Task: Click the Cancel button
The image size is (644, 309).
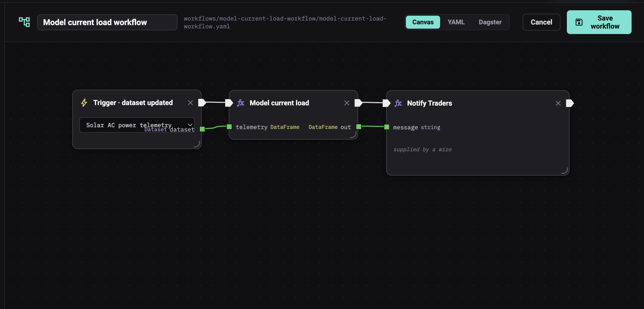Action: pyautogui.click(x=541, y=22)
